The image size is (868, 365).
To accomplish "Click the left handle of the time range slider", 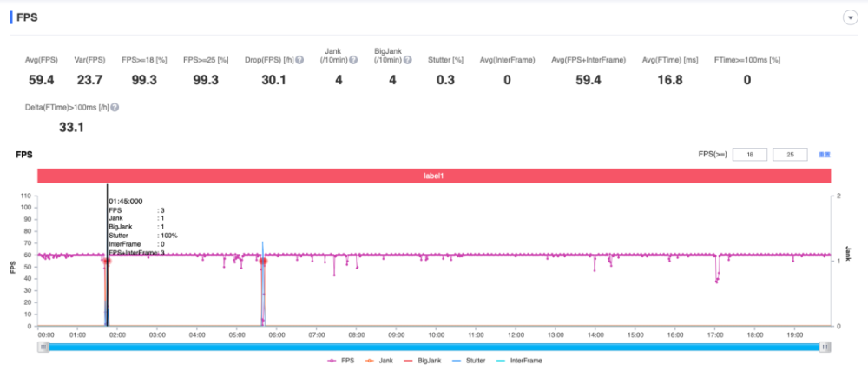I will (x=43, y=347).
